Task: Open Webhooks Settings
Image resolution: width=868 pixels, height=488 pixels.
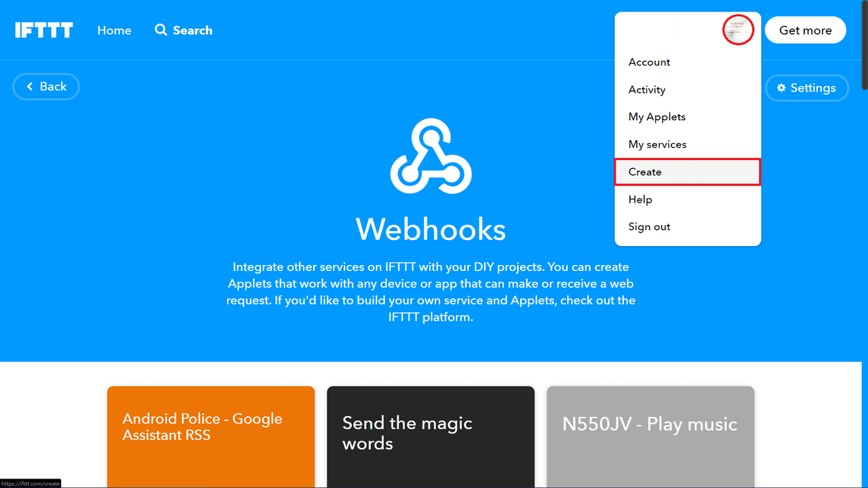Action: 807,88
